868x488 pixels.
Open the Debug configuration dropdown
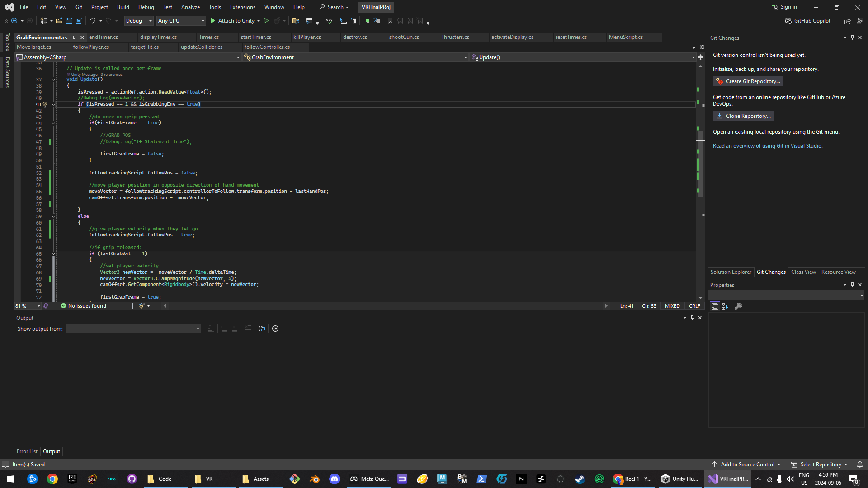click(x=139, y=21)
